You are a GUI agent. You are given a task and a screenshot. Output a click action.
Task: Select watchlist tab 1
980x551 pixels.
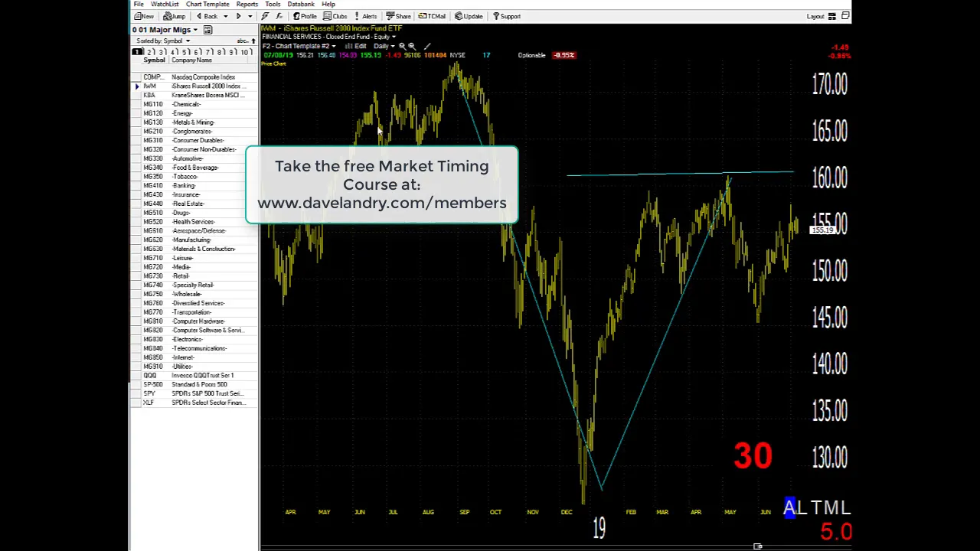[x=137, y=52]
